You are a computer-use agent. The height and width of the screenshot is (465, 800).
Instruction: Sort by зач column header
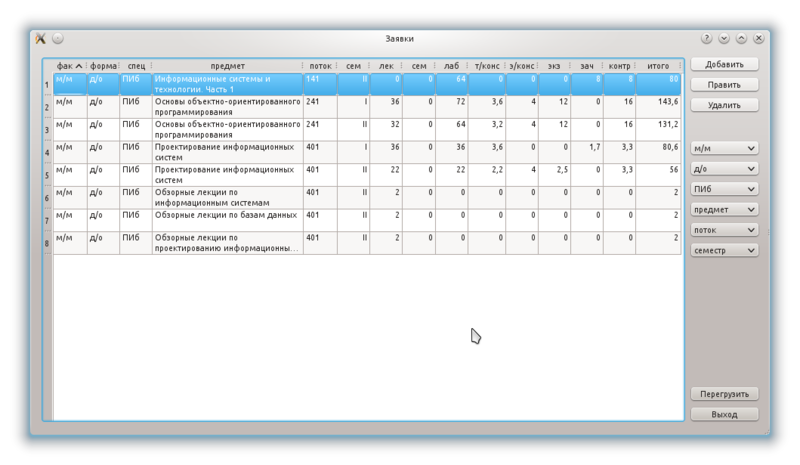tap(587, 66)
